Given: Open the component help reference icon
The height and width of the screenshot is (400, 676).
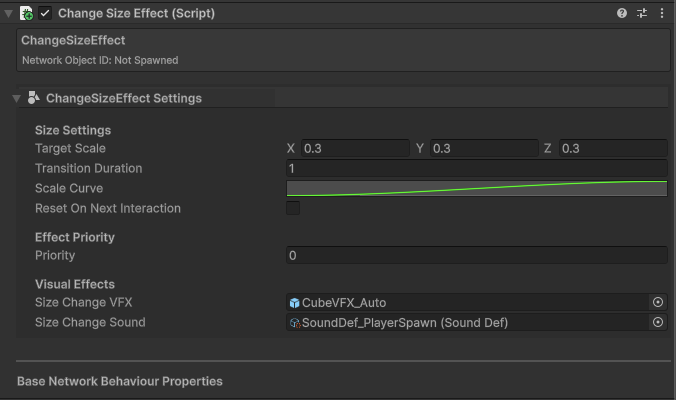Looking at the screenshot, I should (x=622, y=14).
